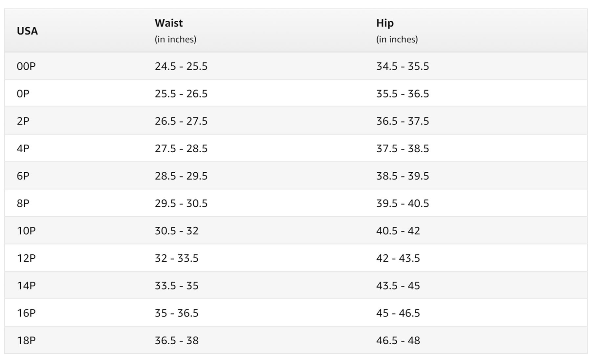591x364 pixels.
Task: Select hip range 42 - 43.5
Action: (x=398, y=258)
